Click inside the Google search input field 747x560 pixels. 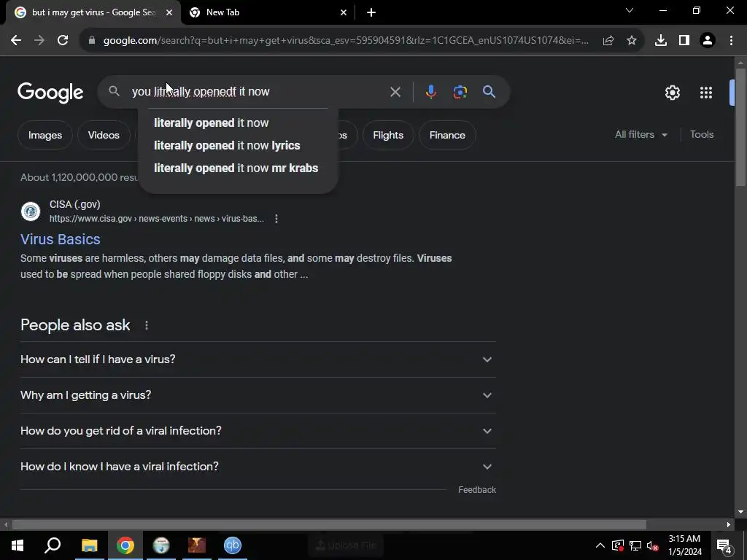point(258,92)
